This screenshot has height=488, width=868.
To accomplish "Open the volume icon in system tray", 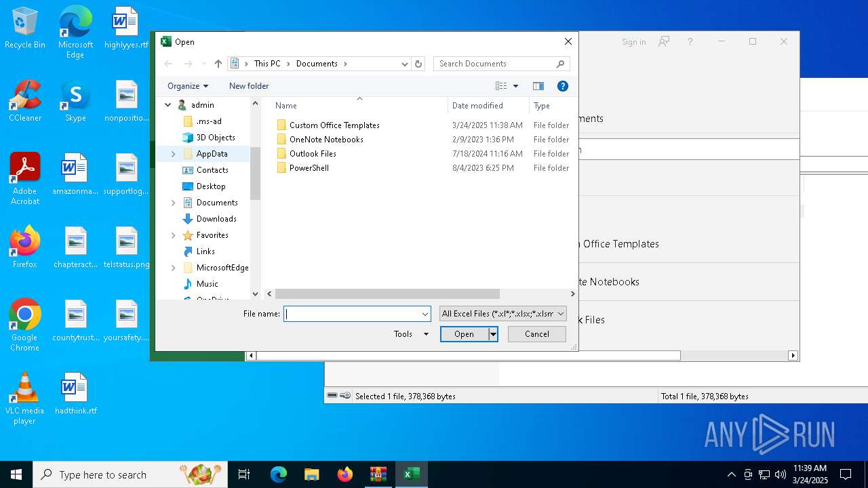I will (x=780, y=474).
